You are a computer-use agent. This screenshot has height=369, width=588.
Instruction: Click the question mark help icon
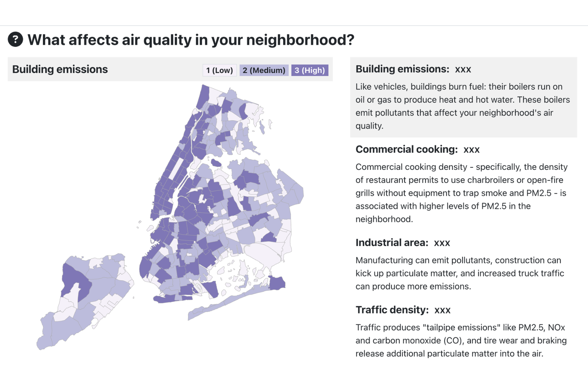click(x=15, y=39)
